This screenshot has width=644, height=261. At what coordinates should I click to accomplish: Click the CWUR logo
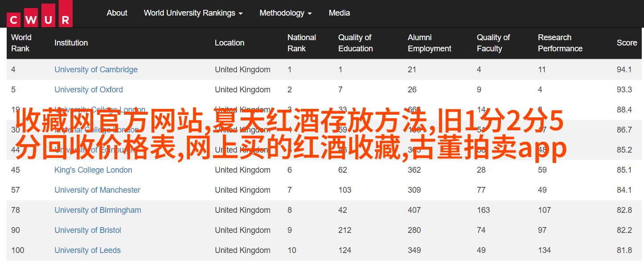(x=40, y=13)
